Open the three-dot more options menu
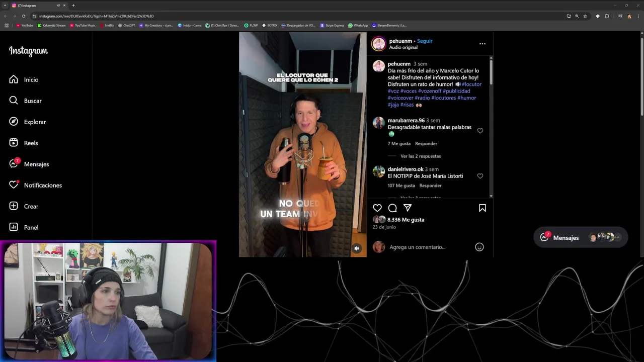This screenshot has width=644, height=362. pyautogui.click(x=482, y=44)
